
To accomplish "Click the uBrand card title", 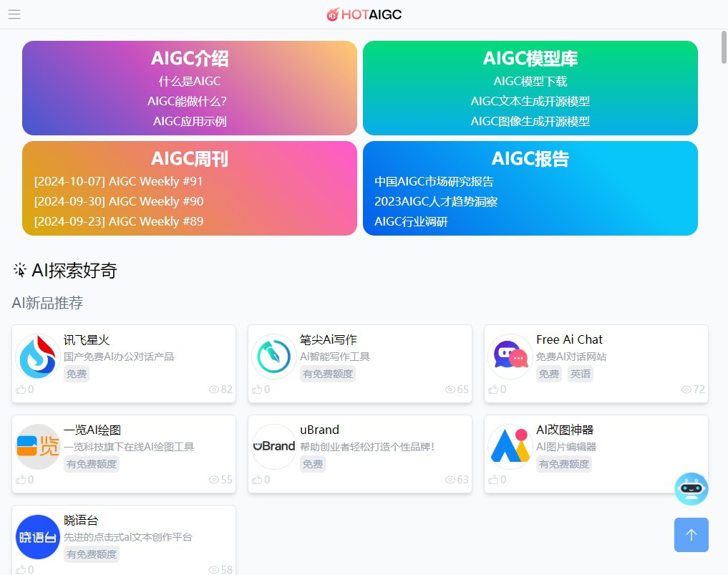I will click(319, 430).
